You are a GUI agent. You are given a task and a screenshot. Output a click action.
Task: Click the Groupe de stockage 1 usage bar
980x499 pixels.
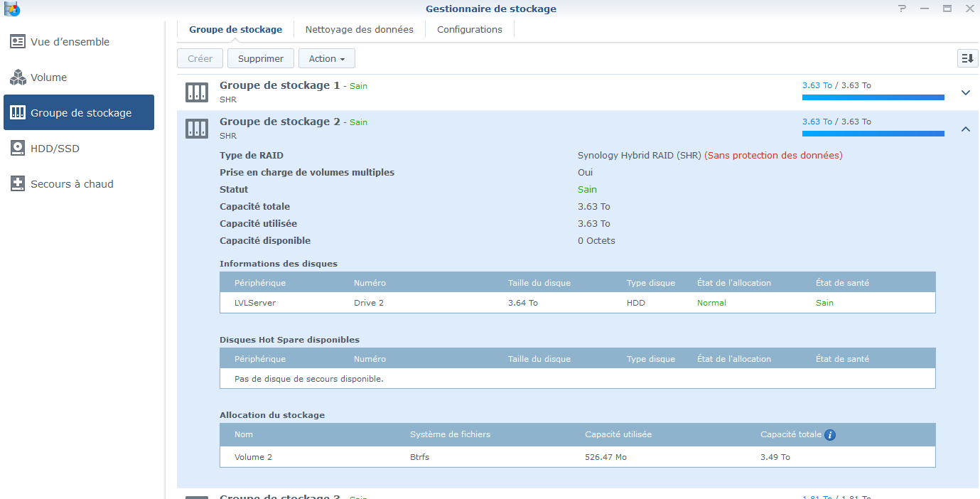(x=873, y=97)
